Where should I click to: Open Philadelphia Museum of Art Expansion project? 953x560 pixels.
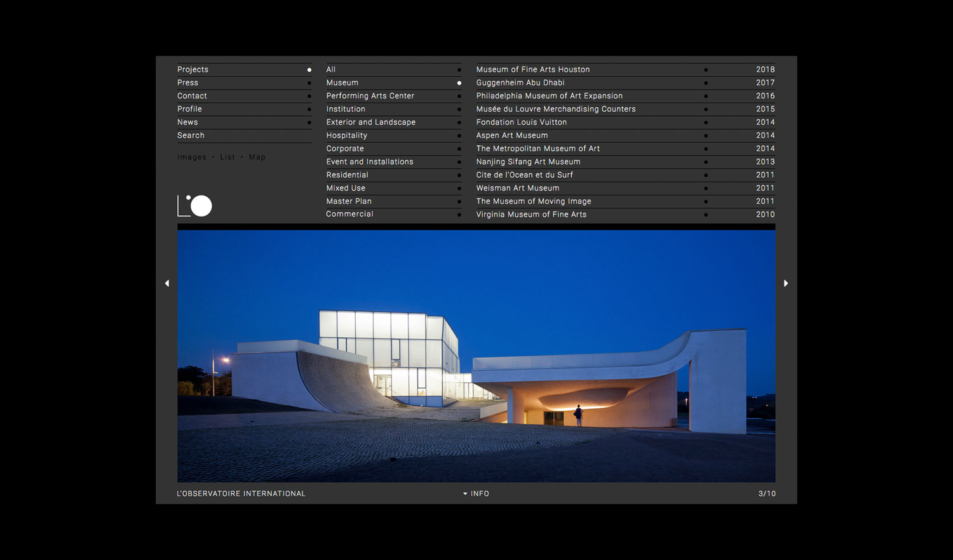(550, 96)
